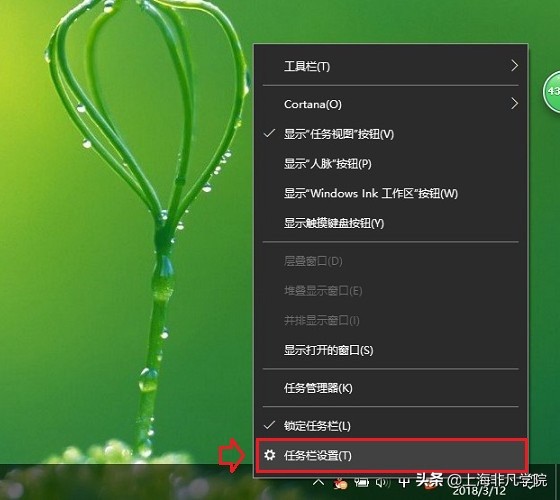This screenshot has width=560, height=500.
Task: Click the battery icon in system tray
Action: pyautogui.click(x=361, y=483)
